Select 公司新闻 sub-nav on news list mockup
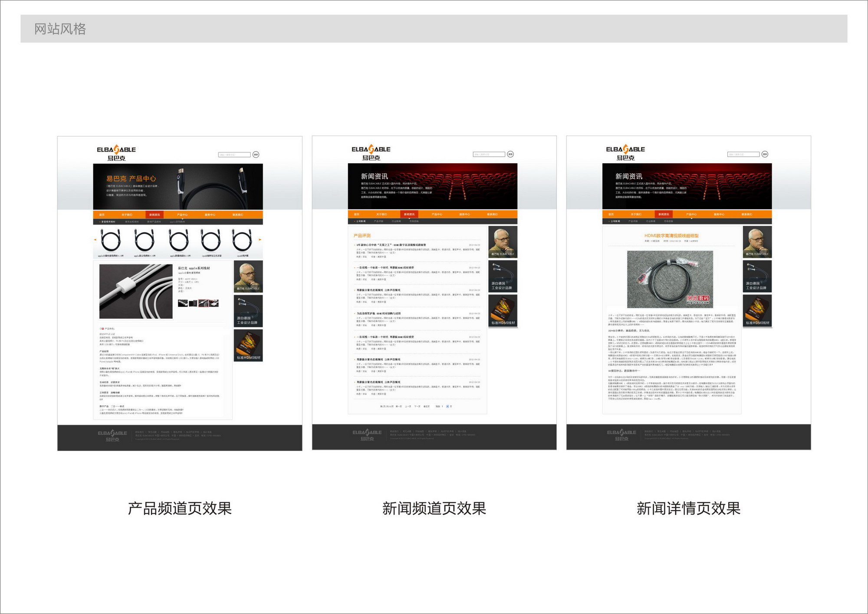Image resolution: width=868 pixels, height=614 pixels. pos(361,221)
